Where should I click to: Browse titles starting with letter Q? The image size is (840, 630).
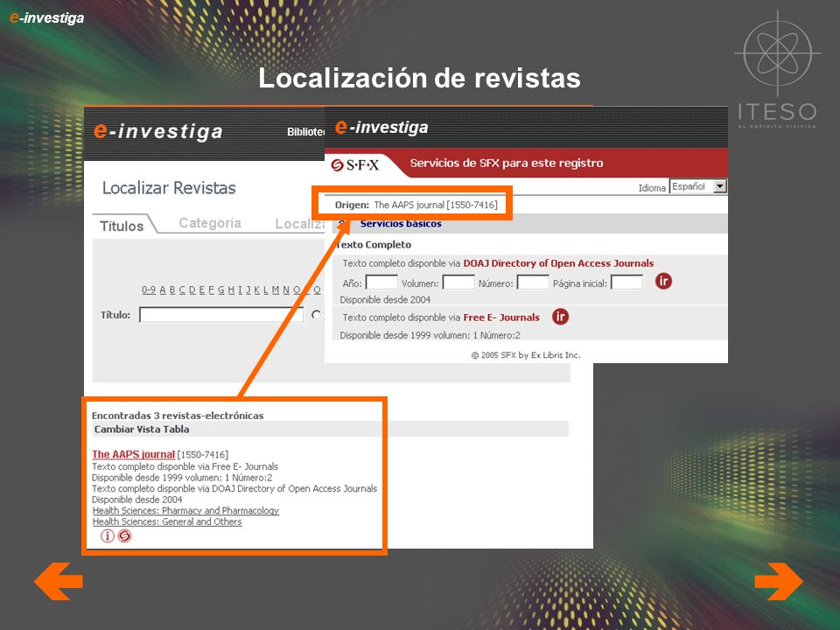tap(317, 290)
